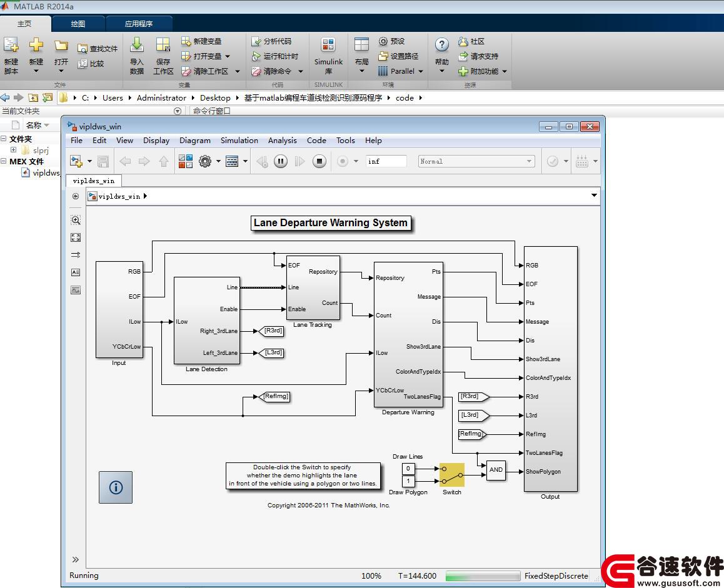Image resolution: width=724 pixels, height=588 pixels.
Task: Click FixedStepDiscrete solver in status bar
Action: pyautogui.click(x=556, y=576)
